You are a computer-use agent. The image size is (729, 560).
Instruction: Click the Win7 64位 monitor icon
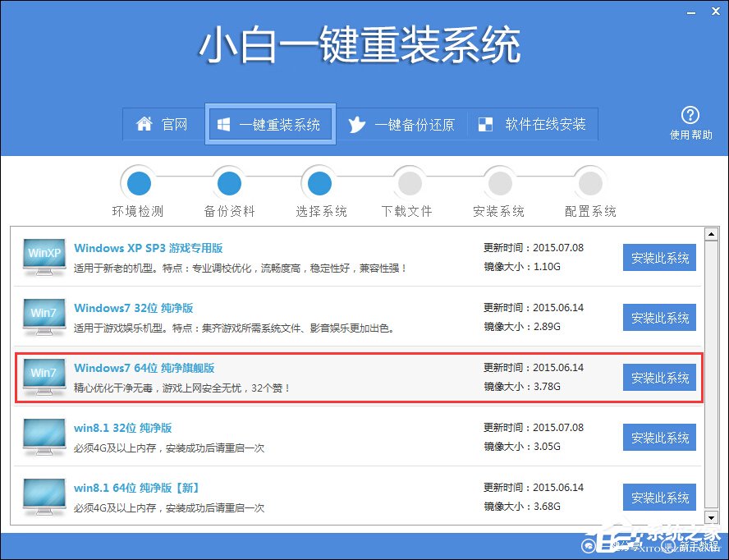coord(43,373)
